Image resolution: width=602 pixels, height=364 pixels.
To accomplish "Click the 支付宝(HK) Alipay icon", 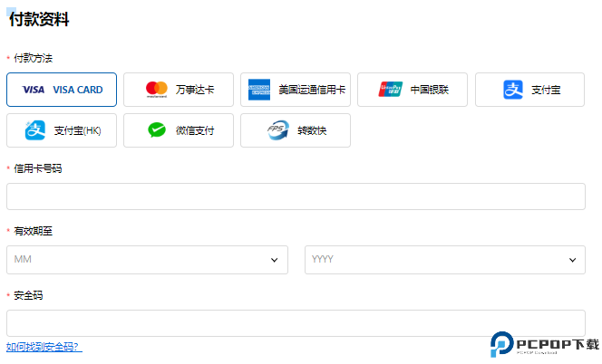I will click(36, 130).
